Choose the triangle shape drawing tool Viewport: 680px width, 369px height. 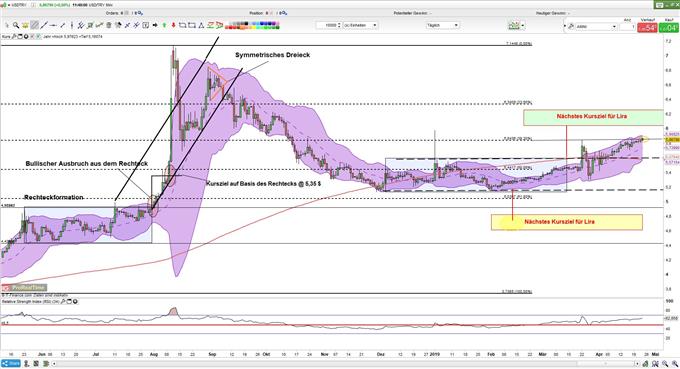coord(202,26)
